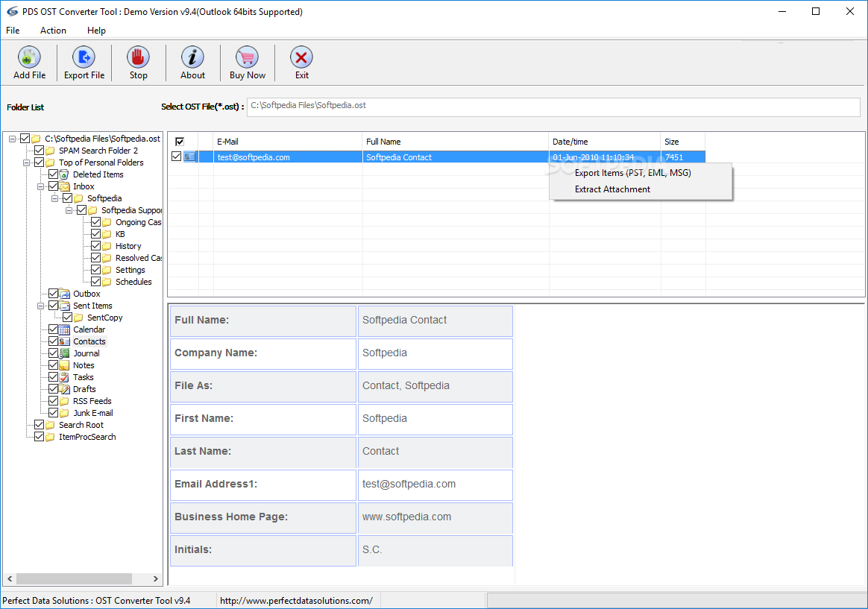Collapse the Softpedia subfolder node
This screenshot has height=609, width=868.
pos(54,198)
